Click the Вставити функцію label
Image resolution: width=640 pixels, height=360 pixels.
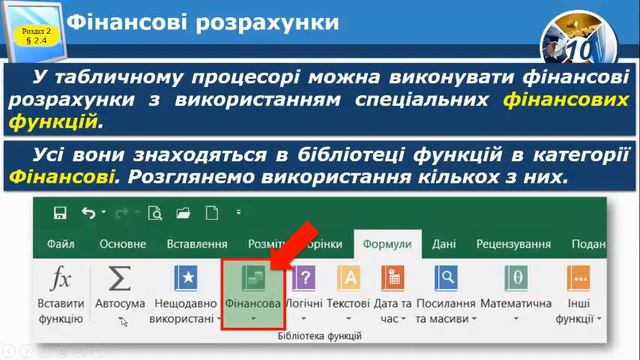[61, 311]
